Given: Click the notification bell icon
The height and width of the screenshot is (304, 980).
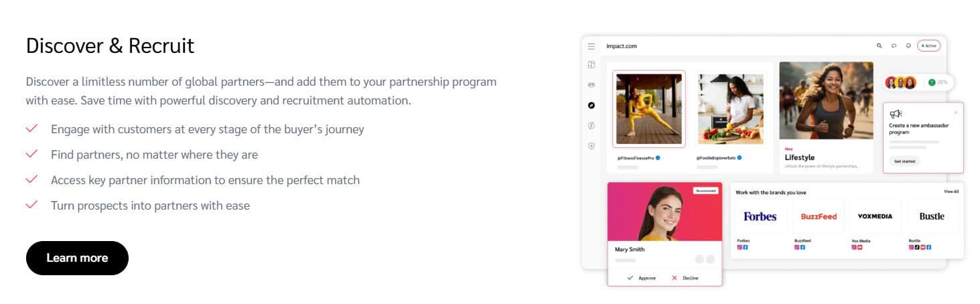Looking at the screenshot, I should [908, 46].
